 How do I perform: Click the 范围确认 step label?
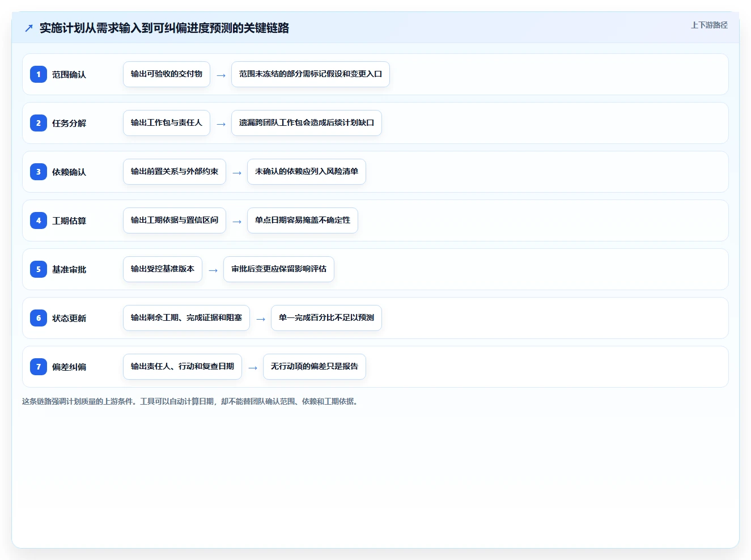coord(69,74)
